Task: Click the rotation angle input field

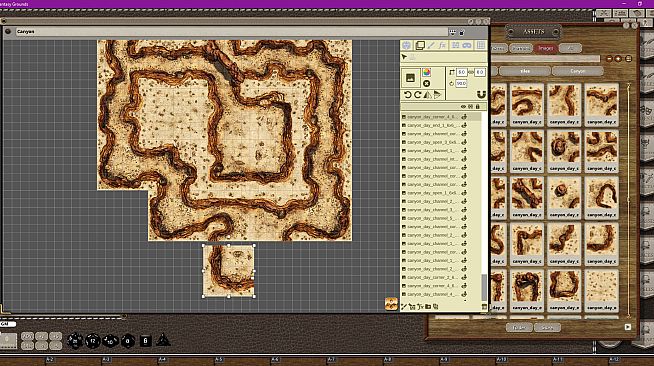Action: pyautogui.click(x=461, y=83)
